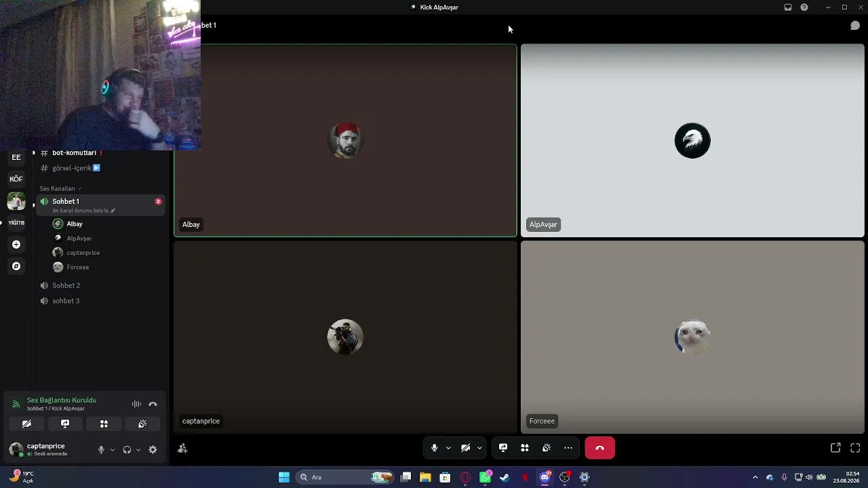
Task: Open the YİĞİTB server
Action: [x=16, y=223]
